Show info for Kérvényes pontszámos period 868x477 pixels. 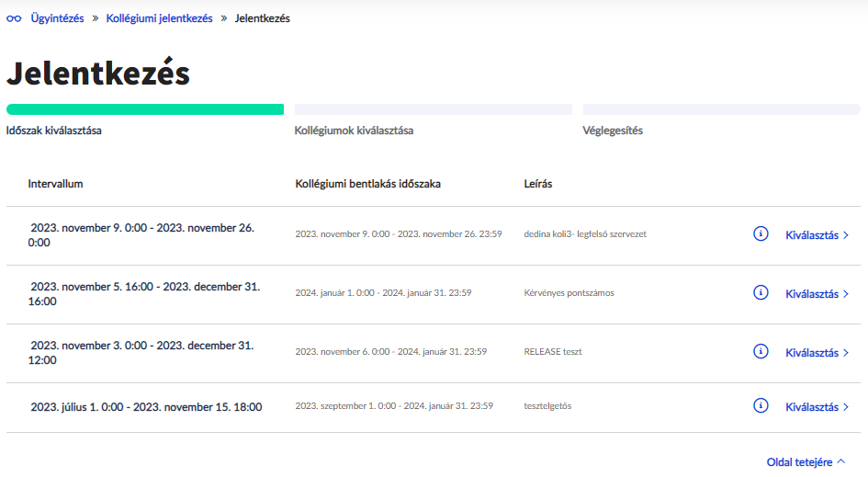coord(760,293)
